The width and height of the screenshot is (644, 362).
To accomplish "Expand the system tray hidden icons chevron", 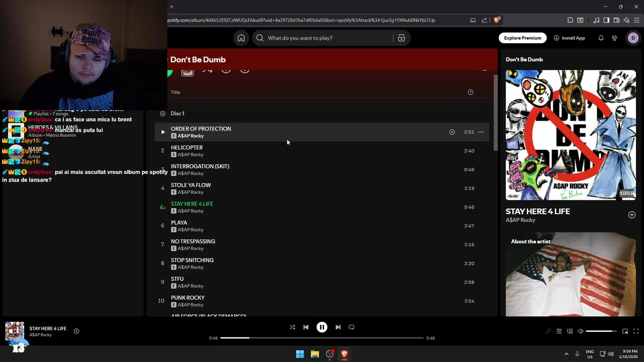I will tap(566, 354).
